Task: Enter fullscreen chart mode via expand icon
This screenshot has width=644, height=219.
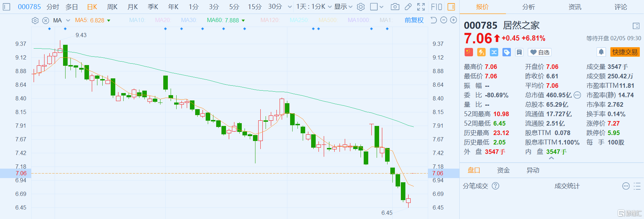Action: click(x=421, y=7)
